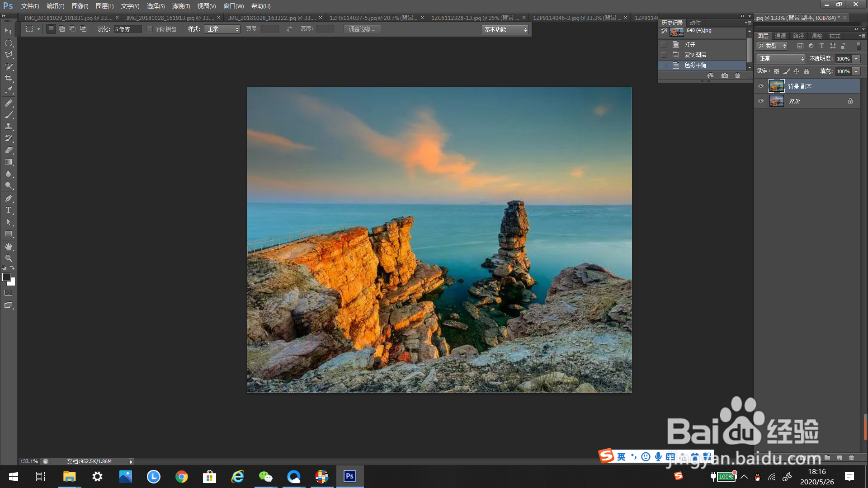
Task: Enable the 消除锯齿 checkbox
Action: [x=150, y=29]
